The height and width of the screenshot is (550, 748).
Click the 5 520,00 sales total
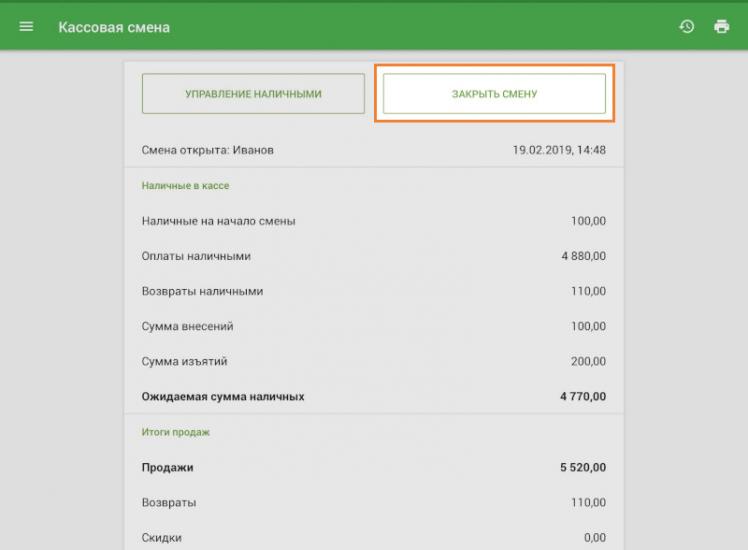583,467
